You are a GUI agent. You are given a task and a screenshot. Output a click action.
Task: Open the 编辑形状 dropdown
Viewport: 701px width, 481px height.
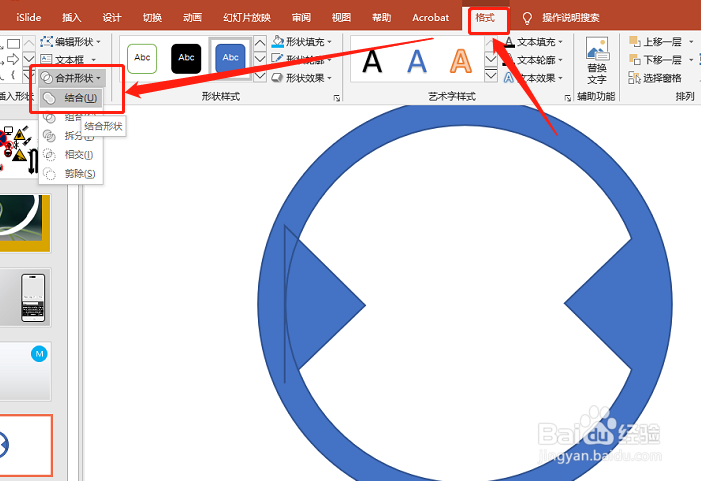click(x=71, y=42)
